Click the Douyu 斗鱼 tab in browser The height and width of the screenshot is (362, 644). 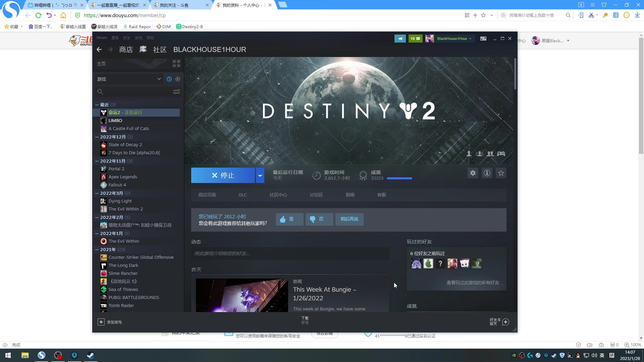coord(177,5)
